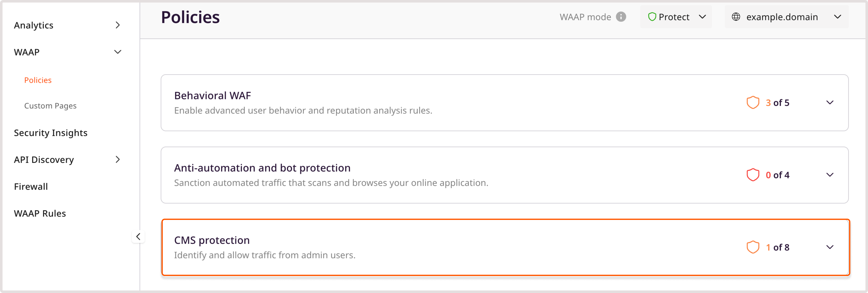This screenshot has width=868, height=293.
Task: Open the WAAP Rules page
Action: (40, 213)
